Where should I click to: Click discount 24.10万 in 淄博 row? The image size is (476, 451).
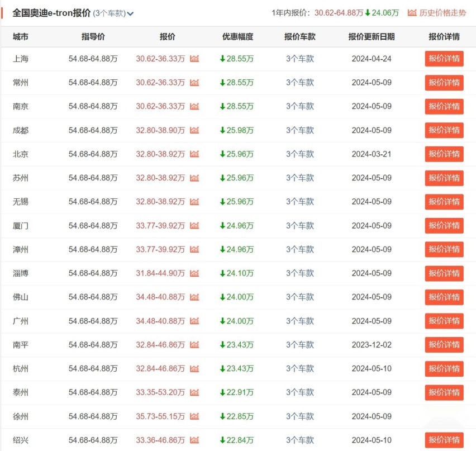(x=237, y=273)
